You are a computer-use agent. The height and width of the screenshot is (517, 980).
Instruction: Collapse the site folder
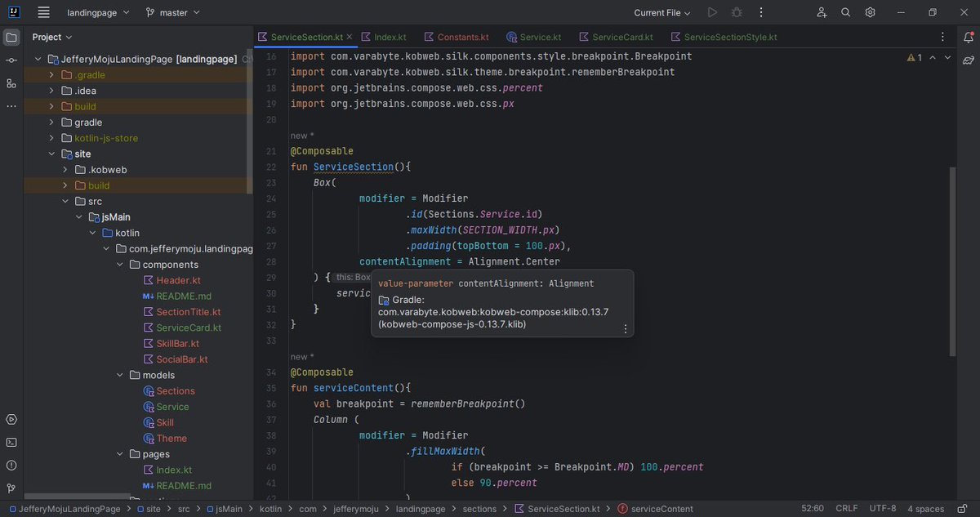pyautogui.click(x=52, y=154)
